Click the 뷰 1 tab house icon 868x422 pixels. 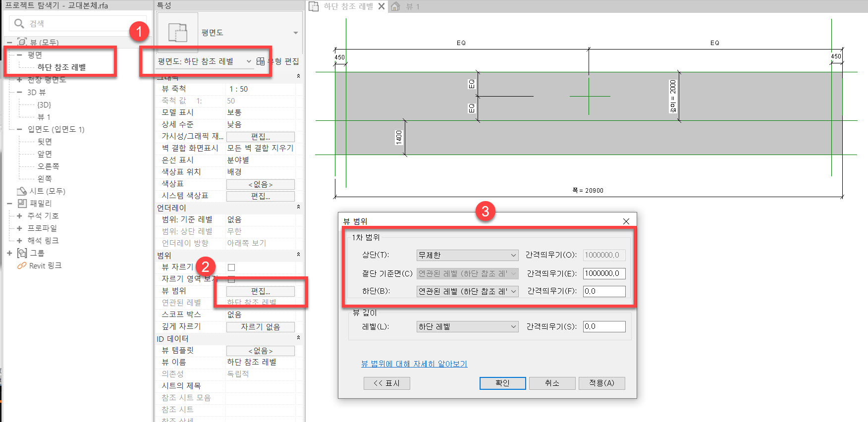click(x=395, y=6)
